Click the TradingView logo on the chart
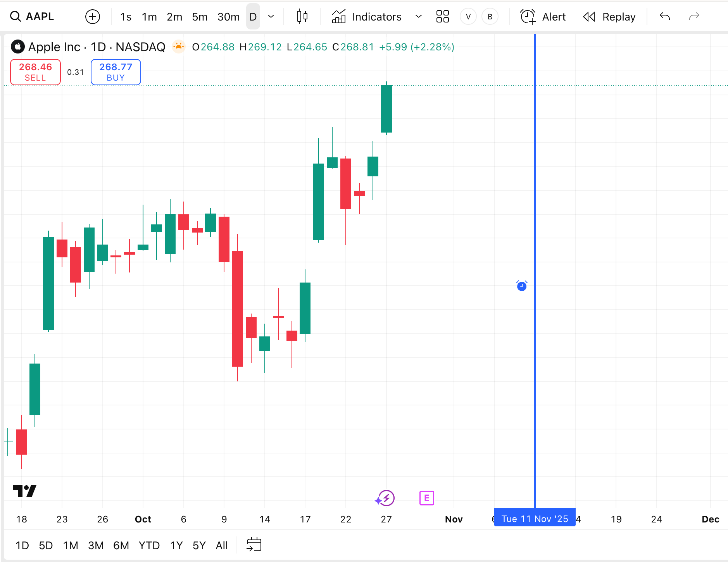The width and height of the screenshot is (728, 562). tap(24, 491)
